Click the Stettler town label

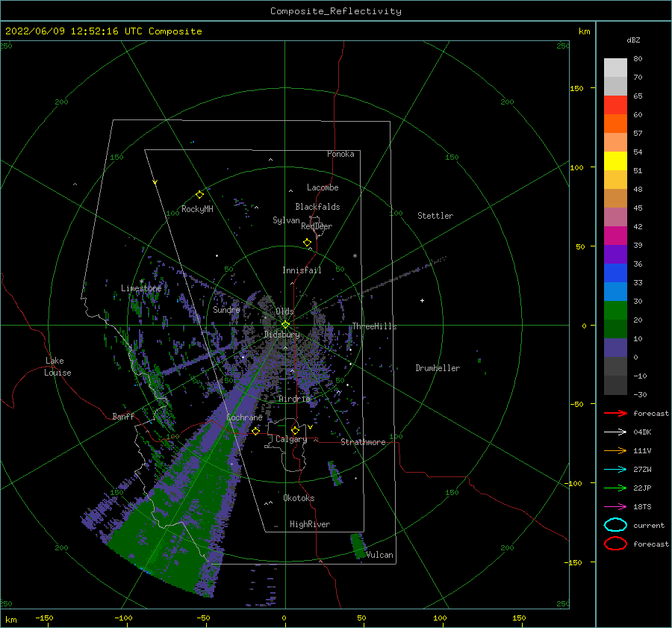pos(435,216)
